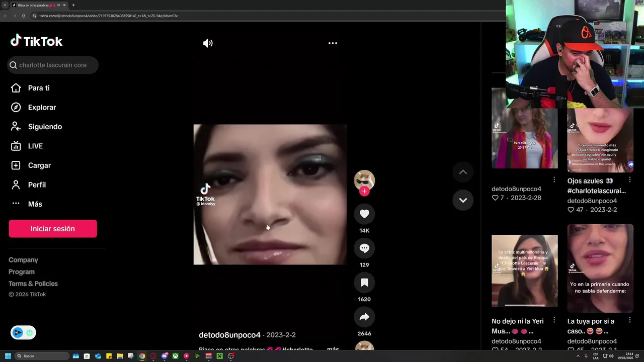Click the blue floating extension icon
The width and height of the screenshot is (644, 362).
(18, 332)
